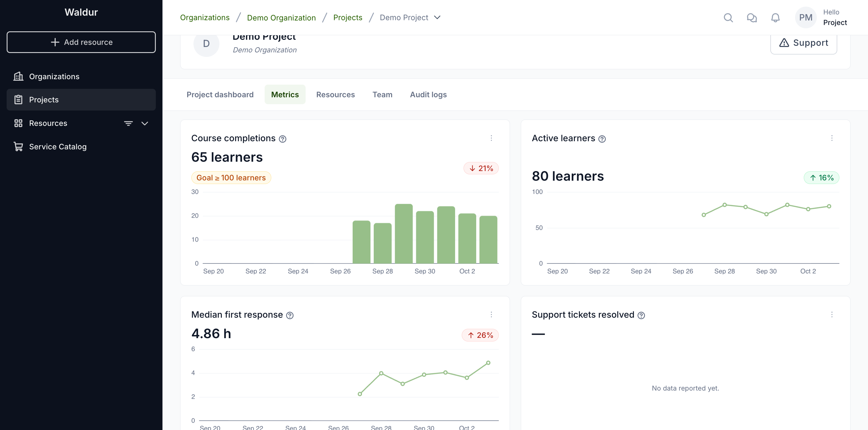This screenshot has height=430, width=868.
Task: Click the 26% increase badge
Action: coord(480,335)
